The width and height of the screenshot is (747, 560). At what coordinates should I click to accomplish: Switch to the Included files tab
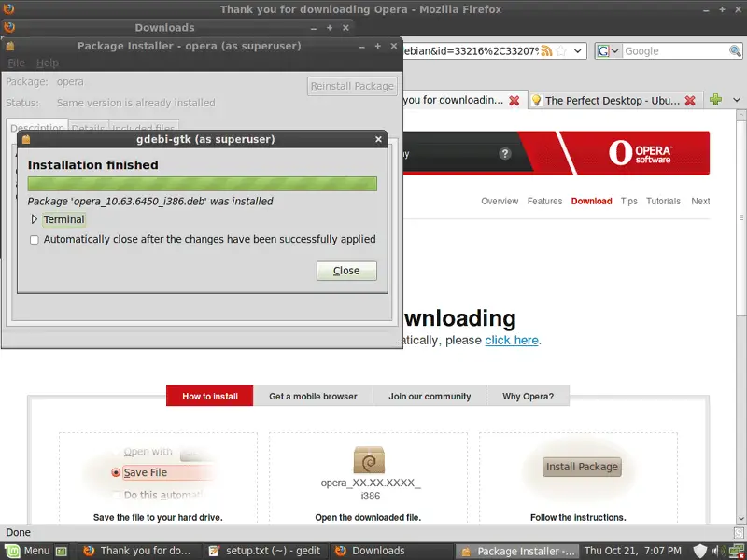point(144,128)
